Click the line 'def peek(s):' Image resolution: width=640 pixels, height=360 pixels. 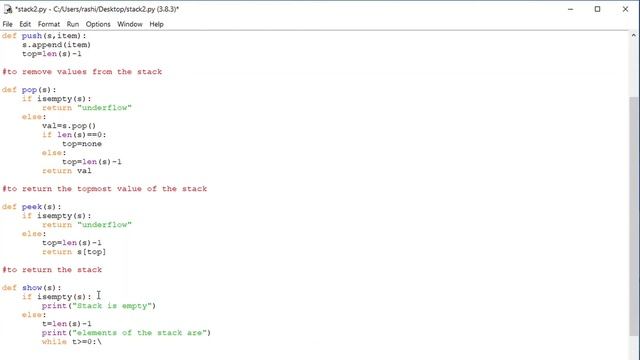pos(31,207)
